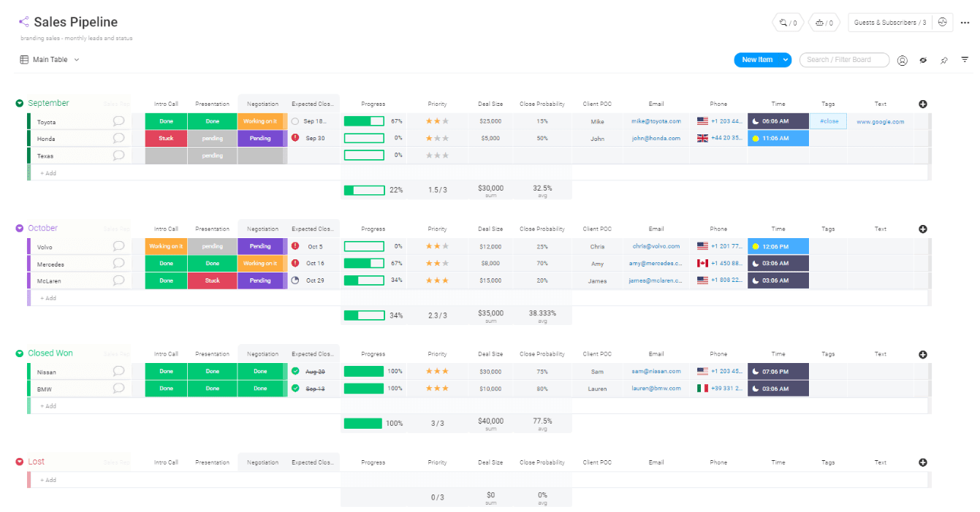
Task: Click McLaren 34% progress bar
Action: (x=364, y=280)
